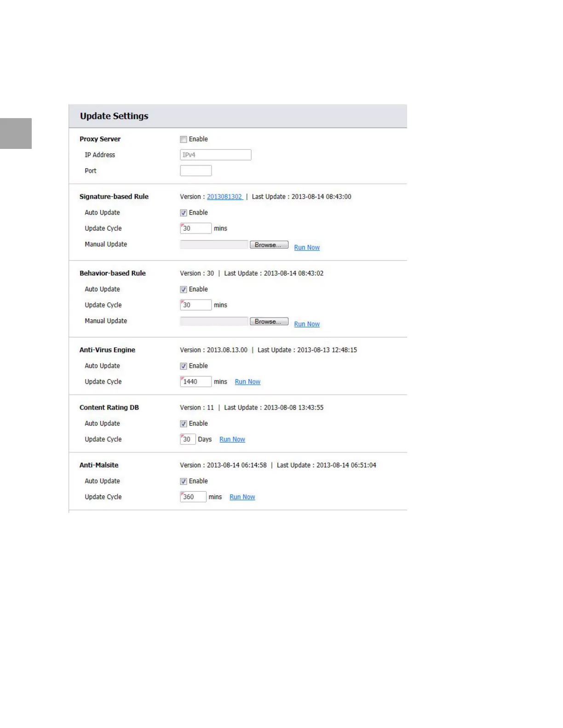Image resolution: width=563 pixels, height=728 pixels.
Task: Click Signature-based Rule Update Cycle field
Action: point(195,228)
